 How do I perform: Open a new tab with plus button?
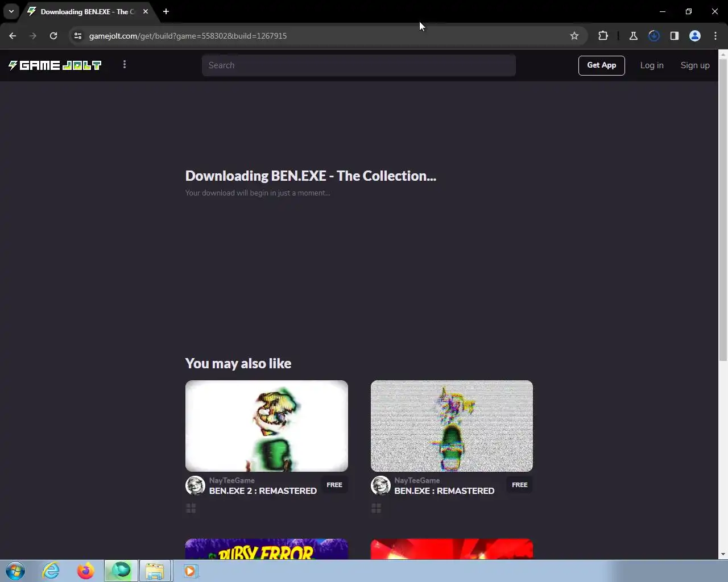[166, 11]
